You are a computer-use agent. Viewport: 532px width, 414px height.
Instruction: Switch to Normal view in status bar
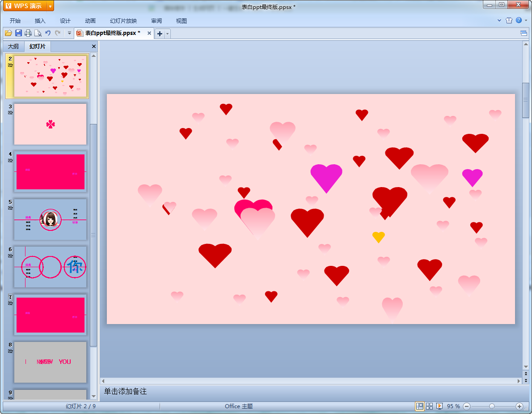pos(420,406)
